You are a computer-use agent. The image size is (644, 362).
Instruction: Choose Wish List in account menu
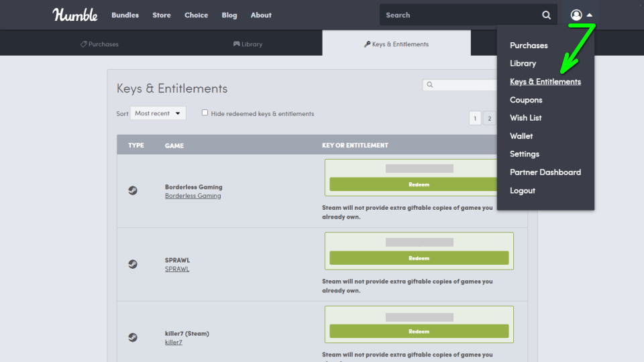[x=525, y=118]
